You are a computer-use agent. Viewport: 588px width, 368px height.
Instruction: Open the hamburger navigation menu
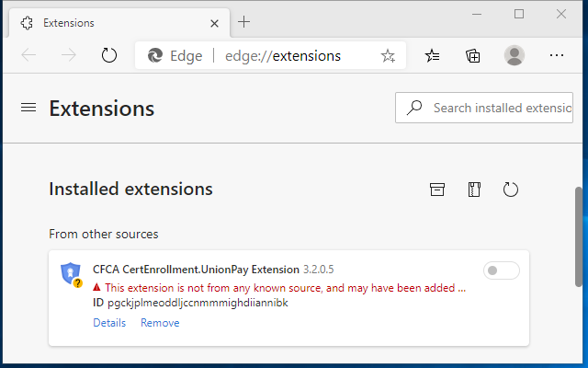(28, 108)
